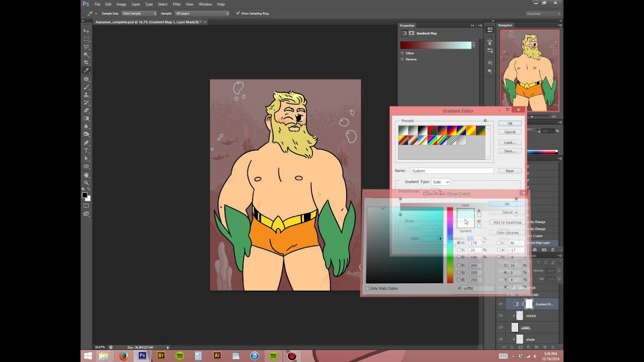Viewport: 644px width, 362px height.
Task: Click Load in Gradient Editor
Action: coord(510,142)
